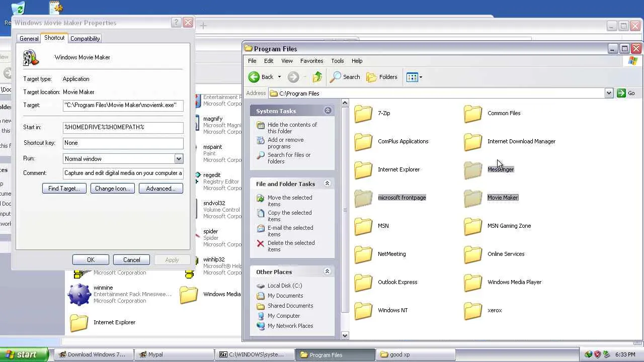Open the Edit menu
Viewport: 644px width, 362px height.
point(269,61)
